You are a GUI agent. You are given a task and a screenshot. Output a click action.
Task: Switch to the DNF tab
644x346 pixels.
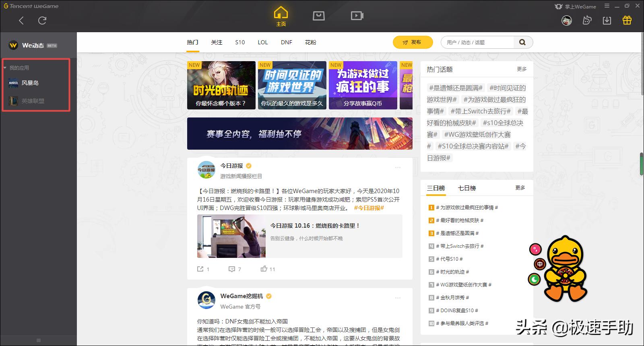tap(287, 42)
